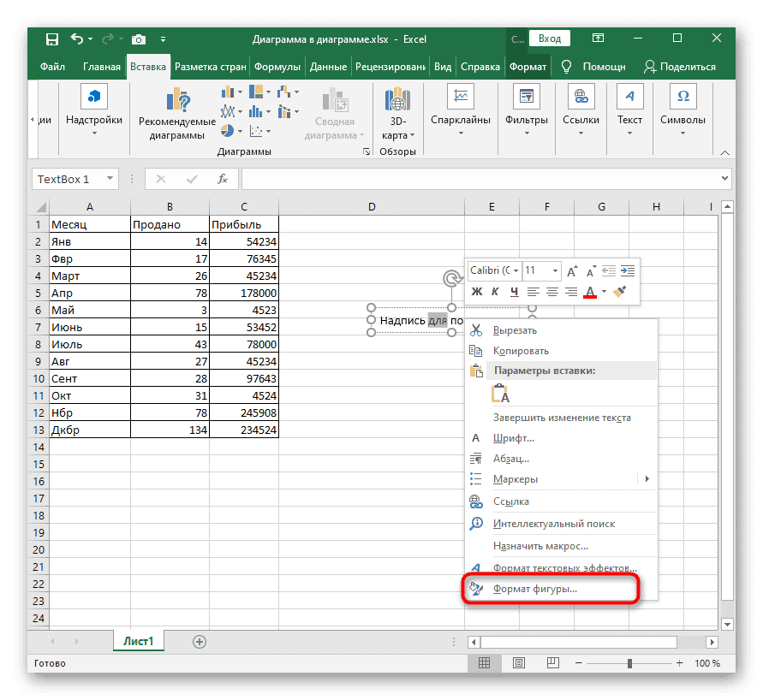
Task: Click the insert function fx icon
Action: pyautogui.click(x=223, y=179)
